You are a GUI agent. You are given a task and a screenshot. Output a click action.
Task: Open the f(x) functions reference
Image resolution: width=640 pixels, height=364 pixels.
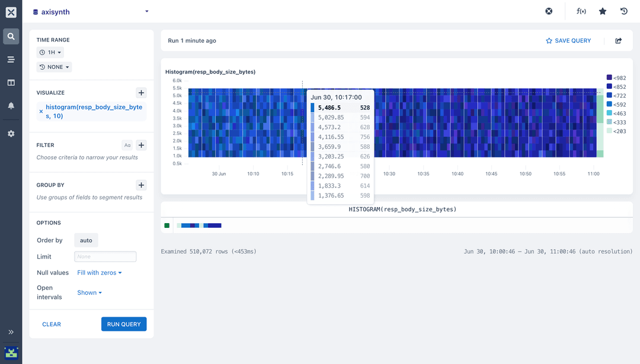(x=581, y=11)
